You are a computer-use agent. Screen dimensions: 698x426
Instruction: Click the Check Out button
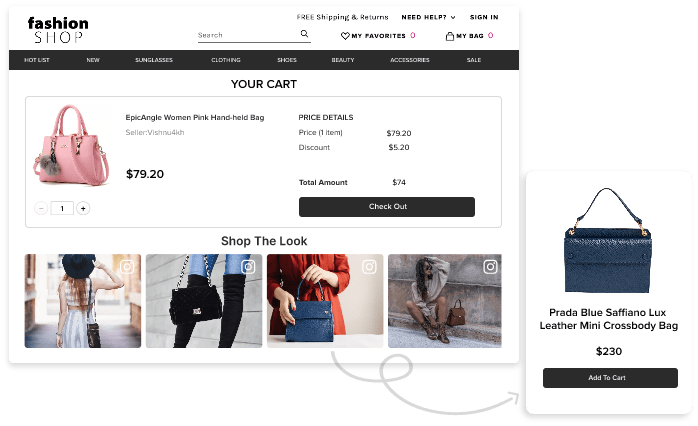tap(387, 207)
